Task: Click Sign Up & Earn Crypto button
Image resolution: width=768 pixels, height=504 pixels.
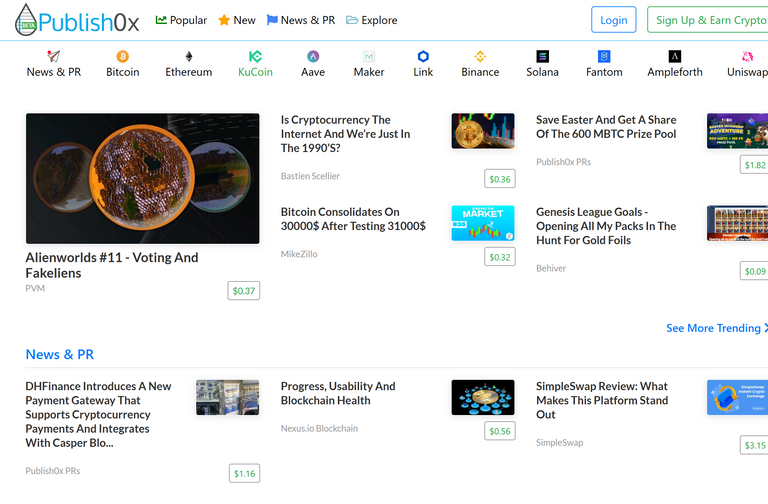Action: pos(708,20)
